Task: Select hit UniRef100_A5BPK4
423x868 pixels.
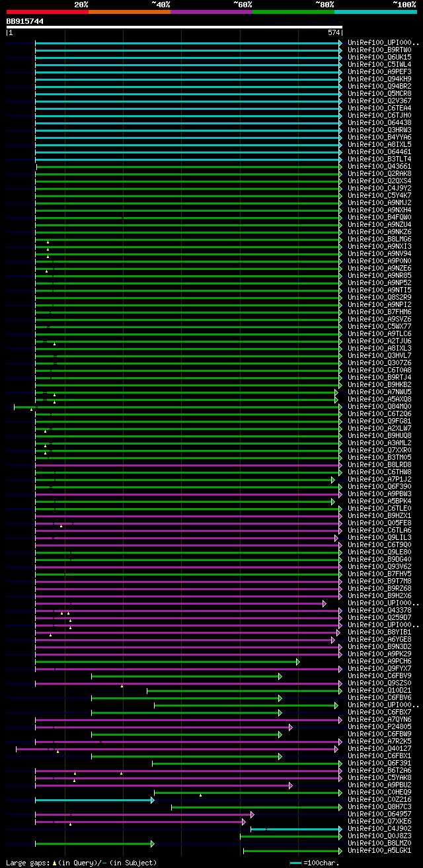Action: coord(379,501)
